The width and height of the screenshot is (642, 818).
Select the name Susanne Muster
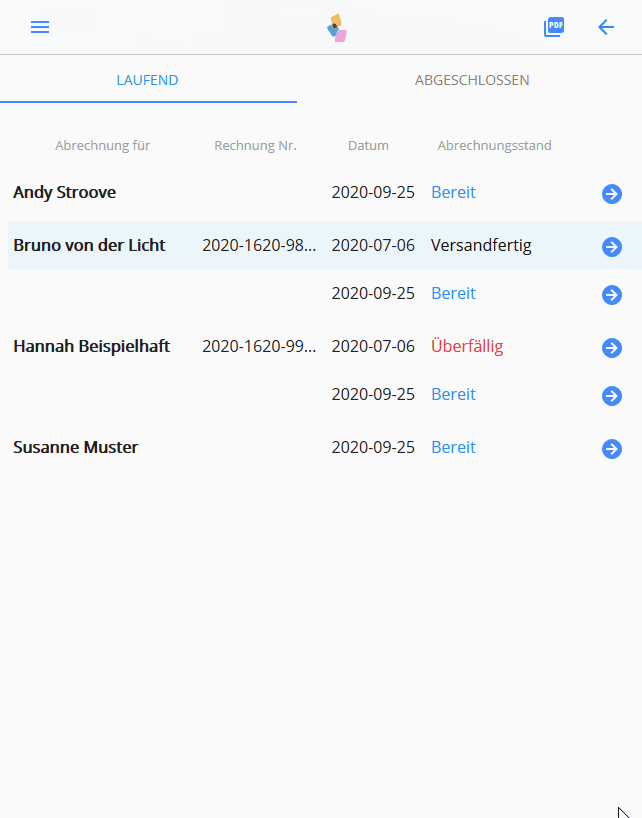[x=75, y=447]
